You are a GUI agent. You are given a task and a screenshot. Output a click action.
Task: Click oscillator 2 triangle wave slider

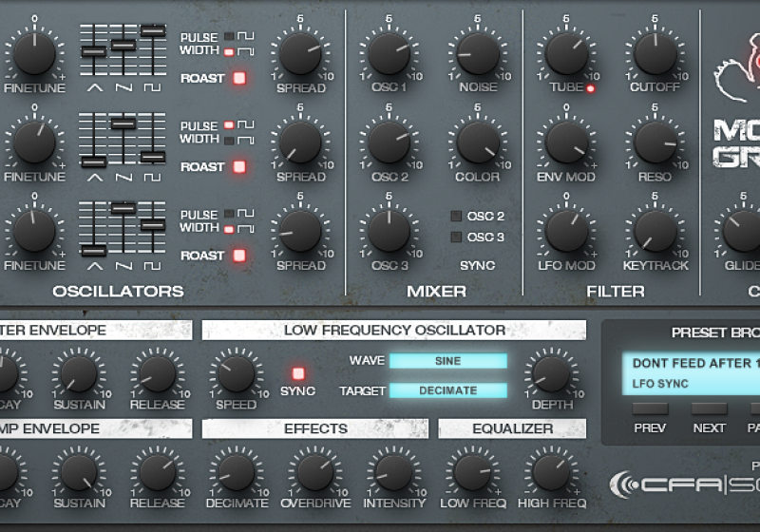(x=93, y=161)
